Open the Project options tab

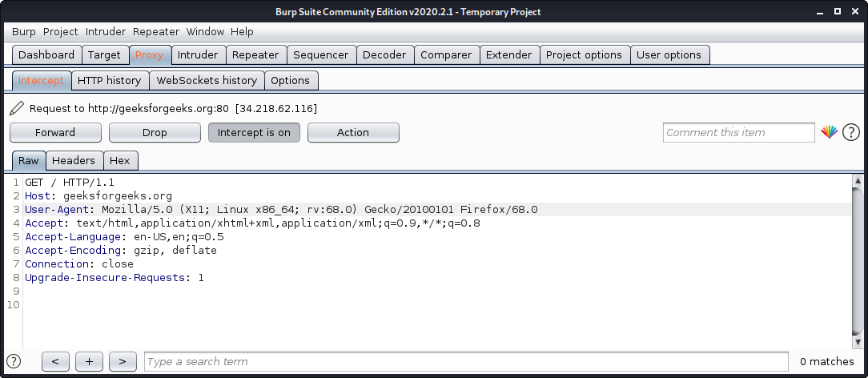pos(584,54)
